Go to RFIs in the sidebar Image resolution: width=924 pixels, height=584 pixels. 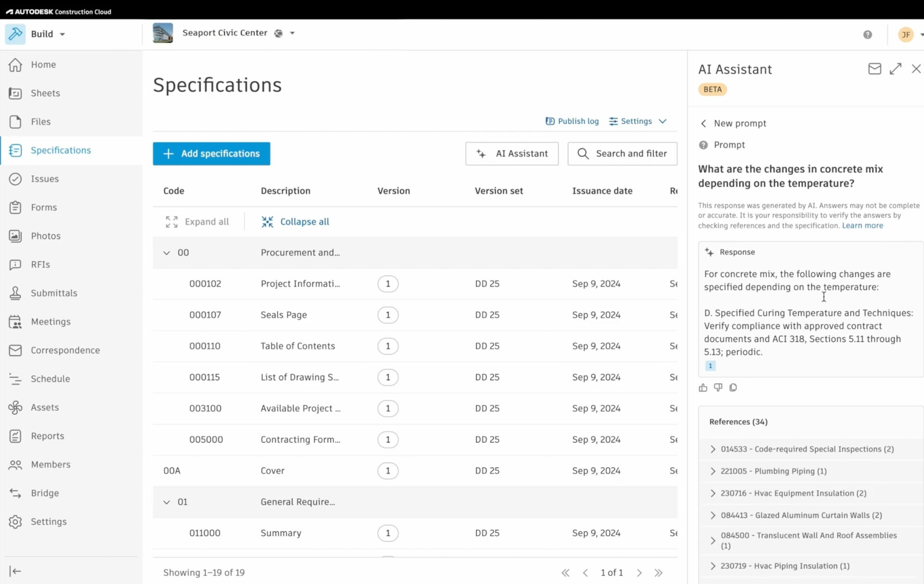[40, 264]
